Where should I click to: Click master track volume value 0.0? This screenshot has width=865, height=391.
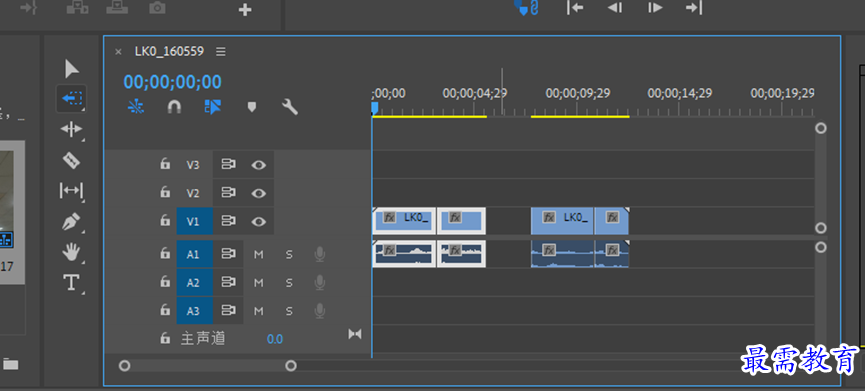[275, 339]
